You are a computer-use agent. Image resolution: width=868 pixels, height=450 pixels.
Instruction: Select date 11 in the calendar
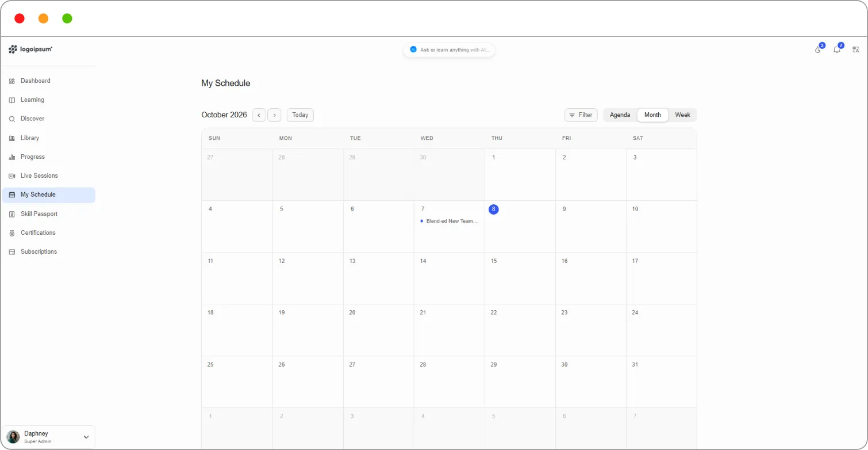[210, 261]
